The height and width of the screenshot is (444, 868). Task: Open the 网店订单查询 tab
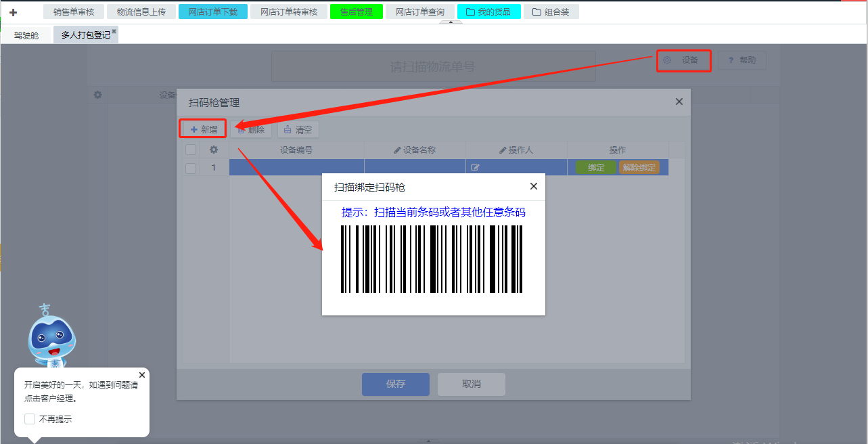(x=420, y=12)
